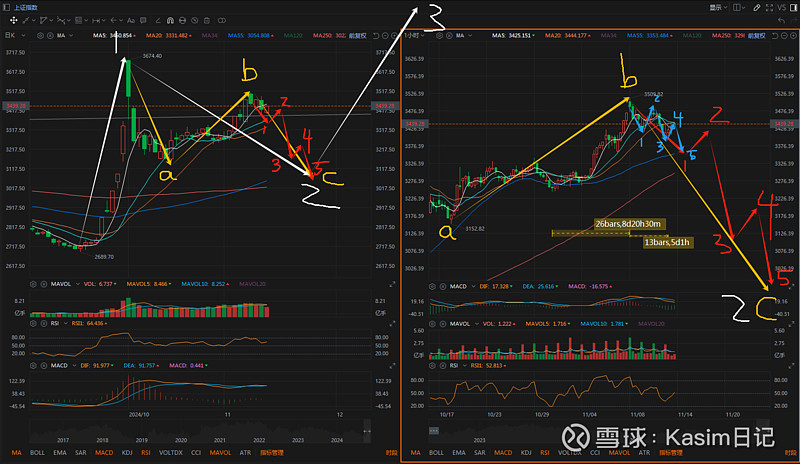Maximize the left volume sub-panel
800x464 pixels.
pos(392,284)
